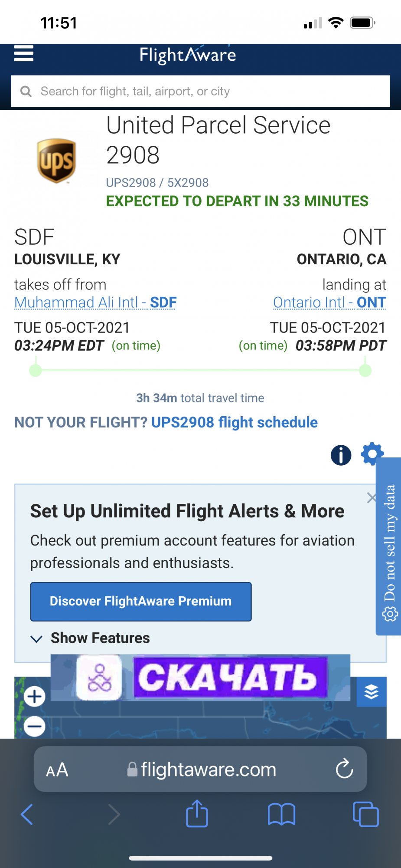Tap the flight search input field
Image resolution: width=401 pixels, height=868 pixels.
[x=200, y=91]
